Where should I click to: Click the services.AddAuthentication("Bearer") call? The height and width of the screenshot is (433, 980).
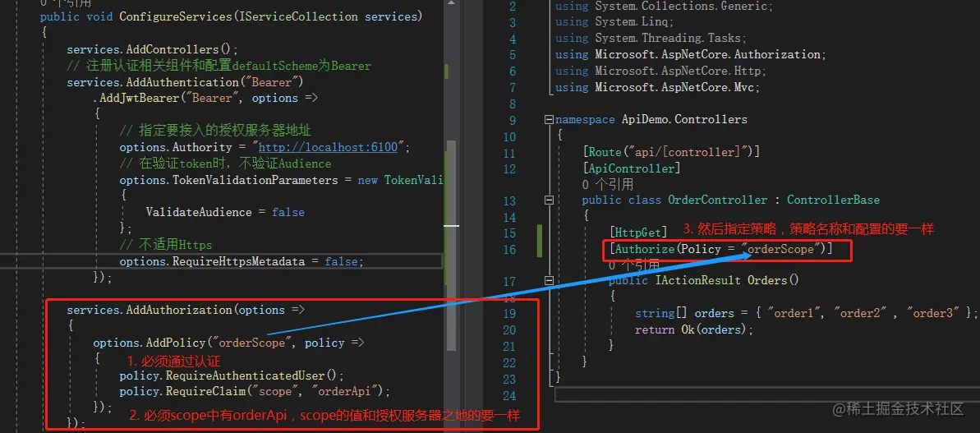point(185,82)
